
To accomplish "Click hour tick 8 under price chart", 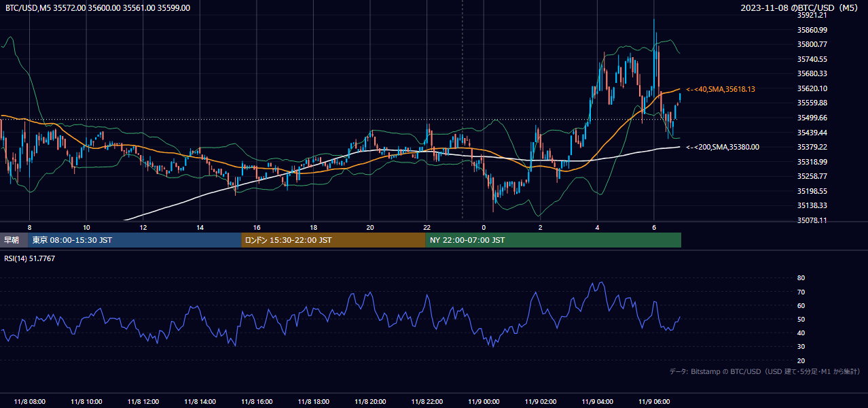I will (x=29, y=227).
